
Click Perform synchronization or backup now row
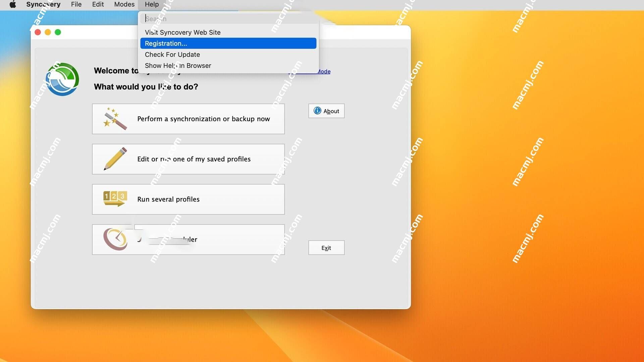pyautogui.click(x=188, y=118)
